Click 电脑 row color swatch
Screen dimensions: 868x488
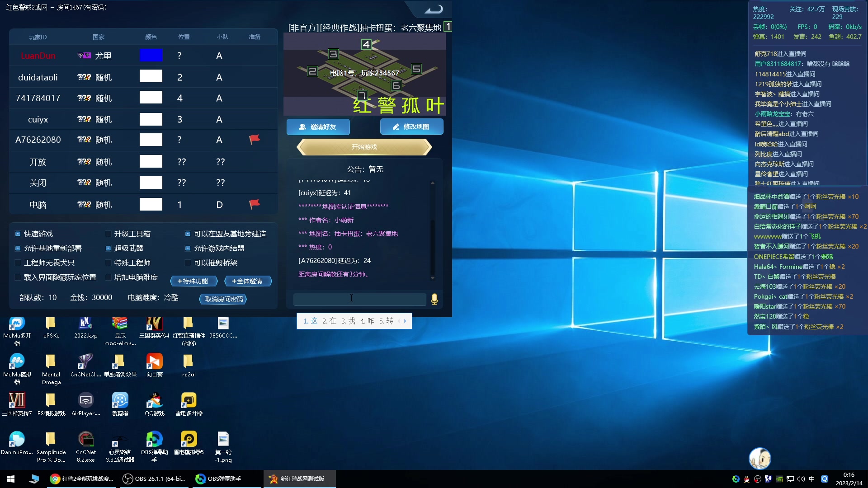pyautogui.click(x=151, y=204)
